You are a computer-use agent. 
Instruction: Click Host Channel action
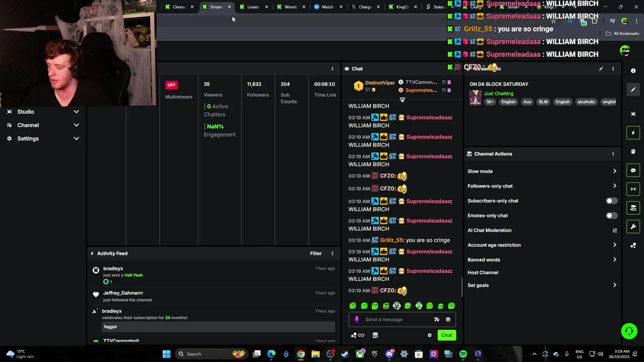click(483, 273)
